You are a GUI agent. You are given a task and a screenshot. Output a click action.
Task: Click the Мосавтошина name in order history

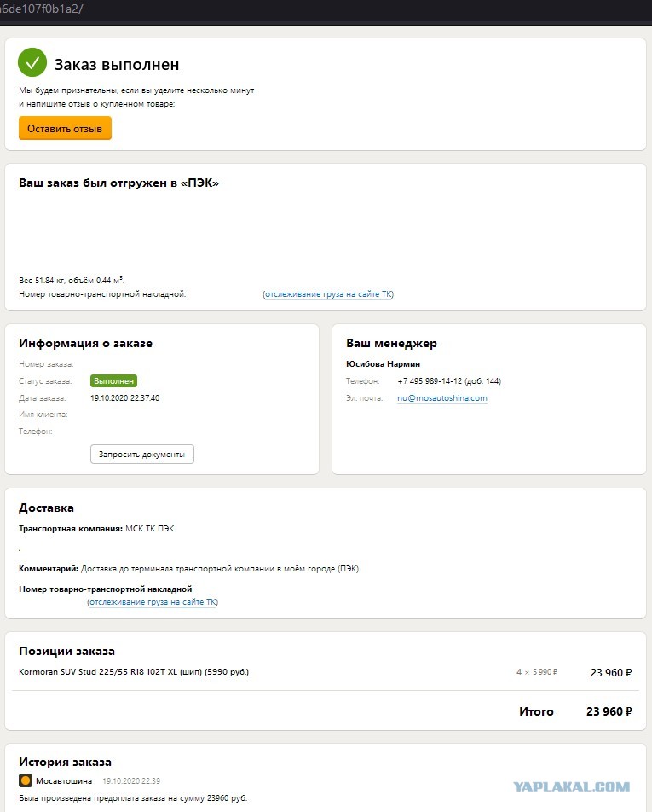[64, 781]
